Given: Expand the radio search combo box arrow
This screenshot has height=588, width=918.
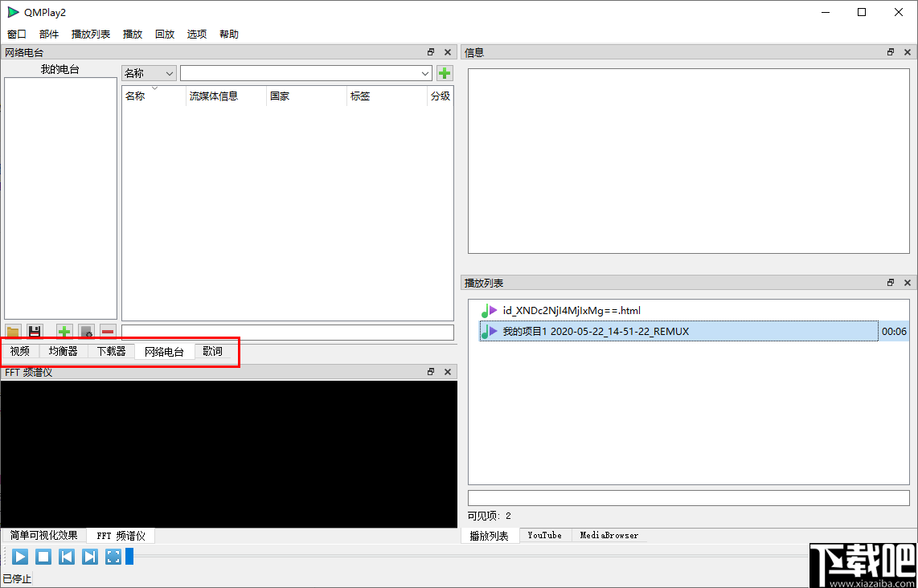Looking at the screenshot, I should tap(425, 73).
